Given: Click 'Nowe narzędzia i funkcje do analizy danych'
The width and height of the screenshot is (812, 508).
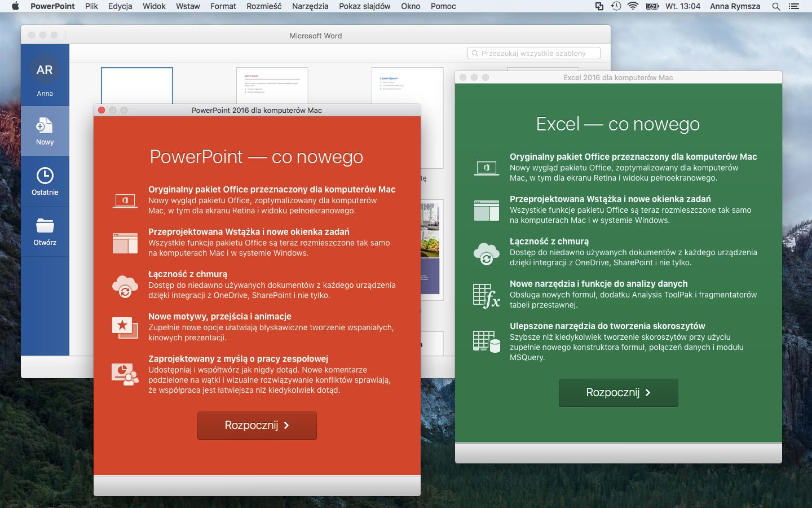Looking at the screenshot, I should 599,284.
